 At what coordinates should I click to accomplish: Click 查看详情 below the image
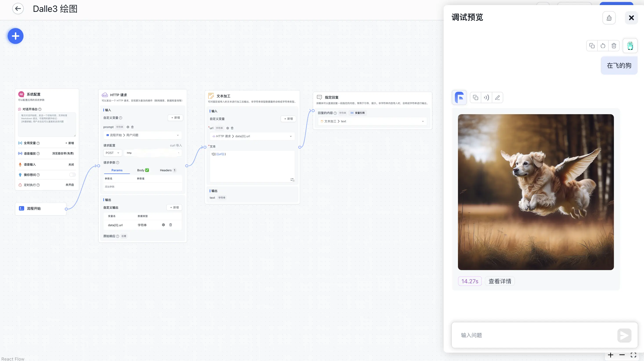pyautogui.click(x=499, y=281)
